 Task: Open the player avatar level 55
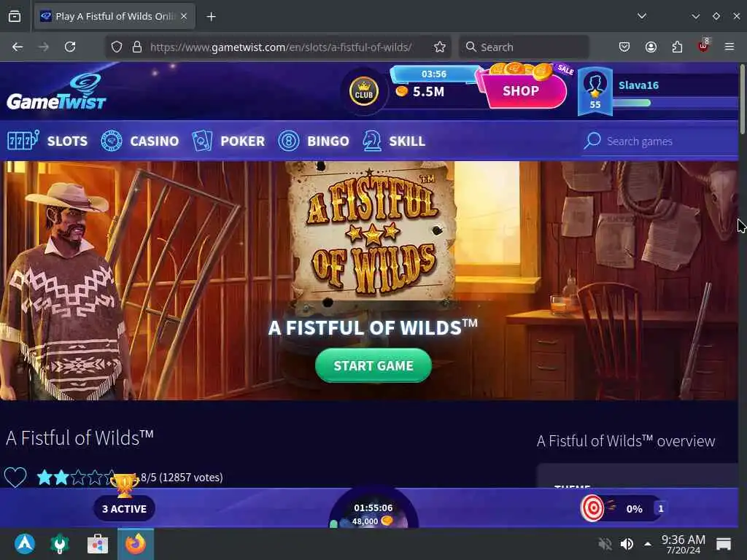tap(595, 91)
